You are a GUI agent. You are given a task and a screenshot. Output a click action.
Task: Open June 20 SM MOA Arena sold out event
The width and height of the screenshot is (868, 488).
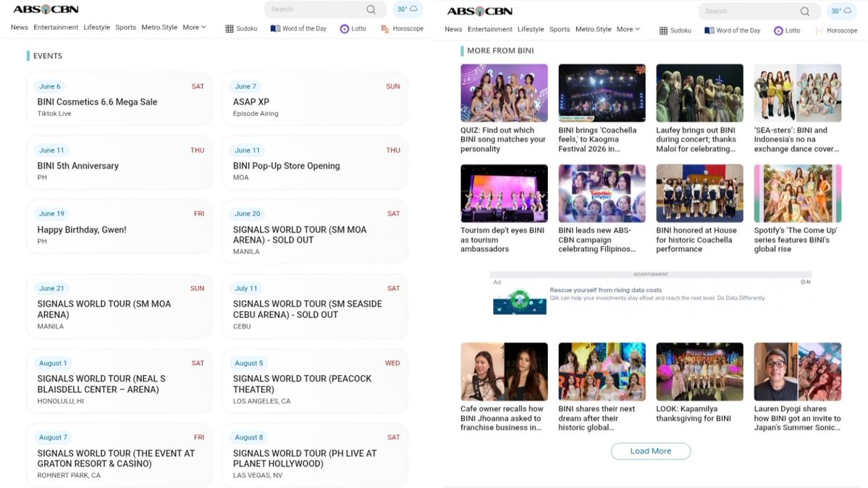(314, 232)
